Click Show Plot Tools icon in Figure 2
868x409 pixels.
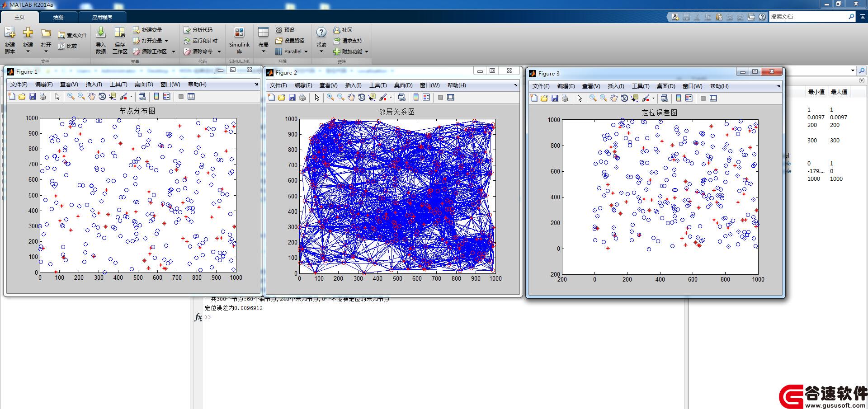451,97
